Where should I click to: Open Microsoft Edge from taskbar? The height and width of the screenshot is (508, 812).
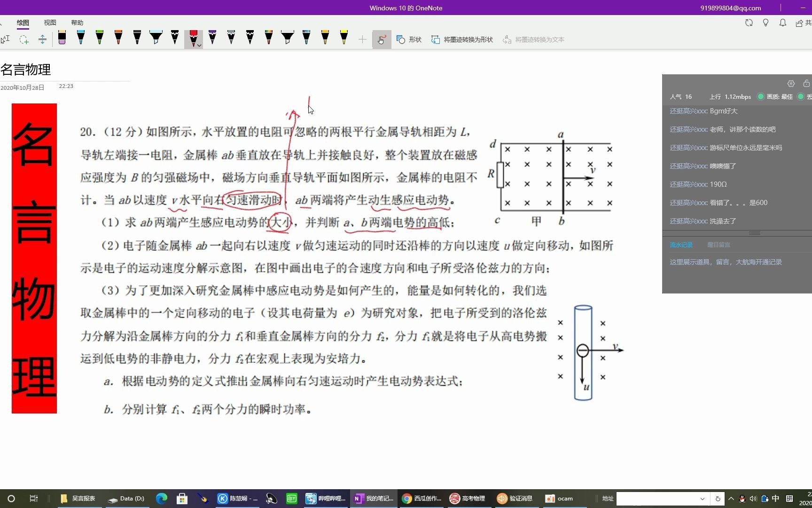162,499
